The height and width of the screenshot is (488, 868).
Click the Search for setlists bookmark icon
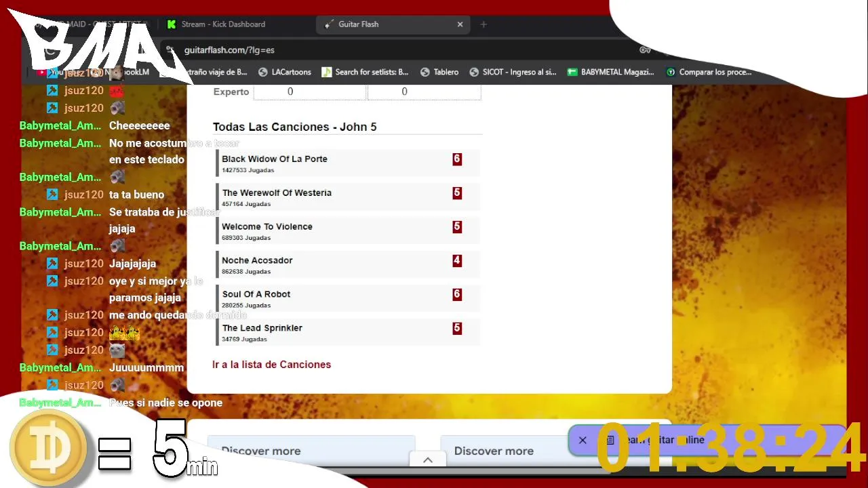326,72
